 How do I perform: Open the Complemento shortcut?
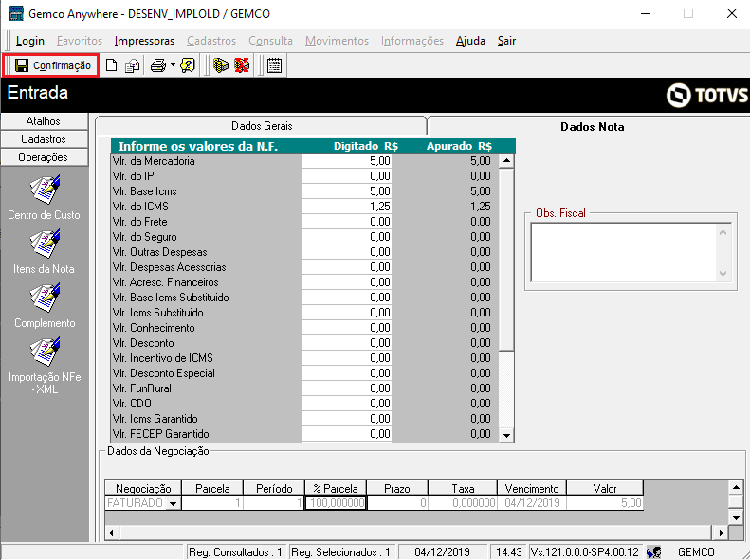pyautogui.click(x=44, y=305)
